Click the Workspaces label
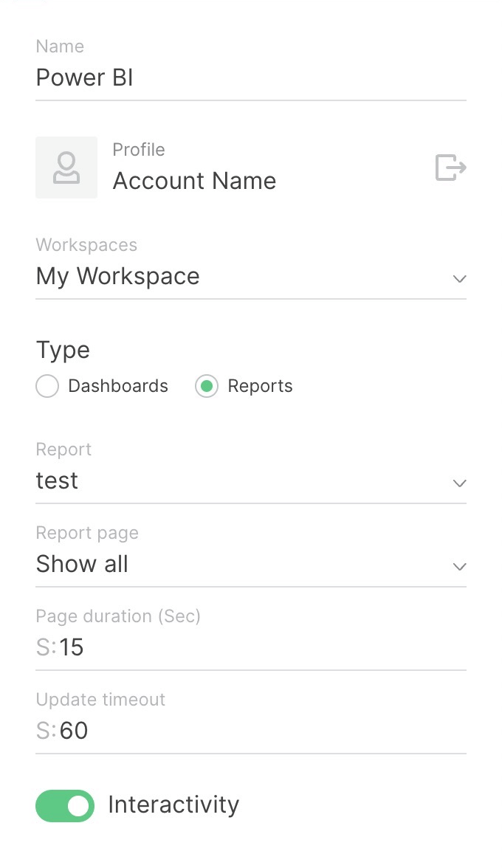The image size is (502, 868). tap(86, 244)
